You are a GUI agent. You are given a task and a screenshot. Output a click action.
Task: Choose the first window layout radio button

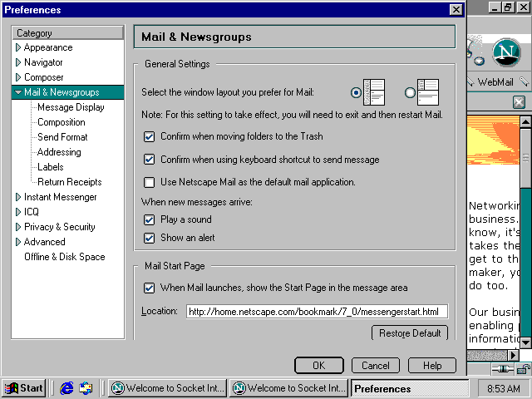(x=356, y=92)
